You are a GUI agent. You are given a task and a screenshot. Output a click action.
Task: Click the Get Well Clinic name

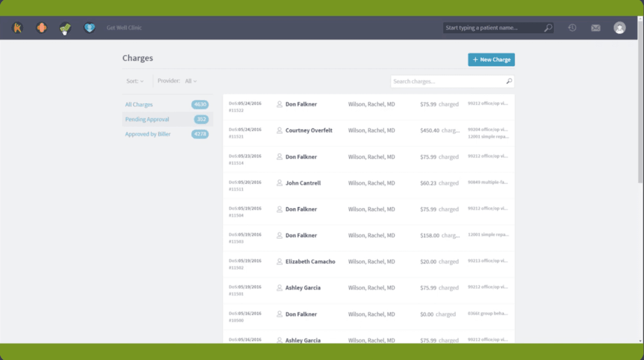point(125,27)
